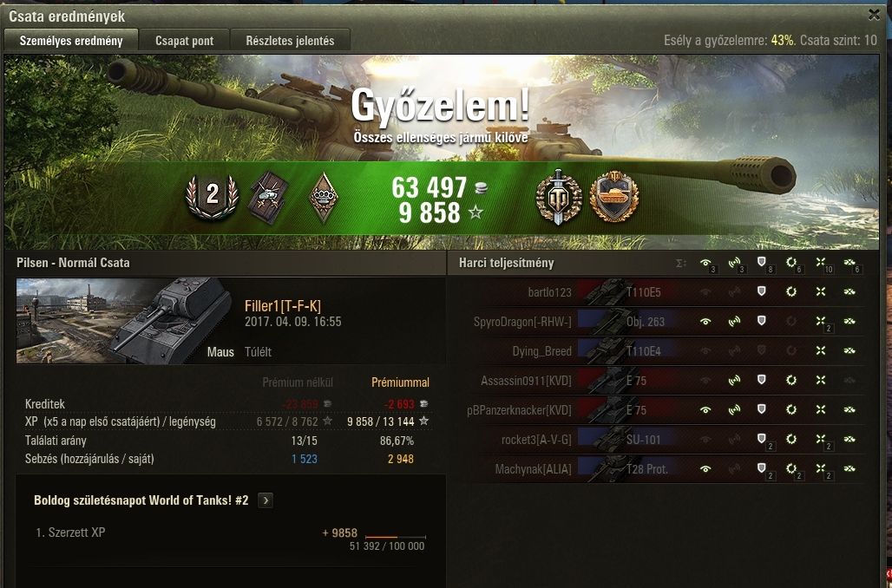892x588 pixels.
Task: Open the Csapat pont tab
Action: pos(184,41)
